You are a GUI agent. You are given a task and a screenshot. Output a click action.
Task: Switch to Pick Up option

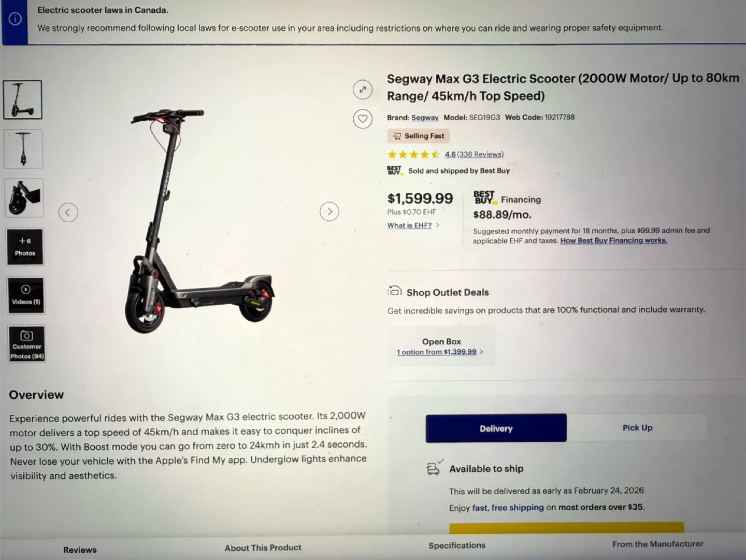click(x=637, y=427)
